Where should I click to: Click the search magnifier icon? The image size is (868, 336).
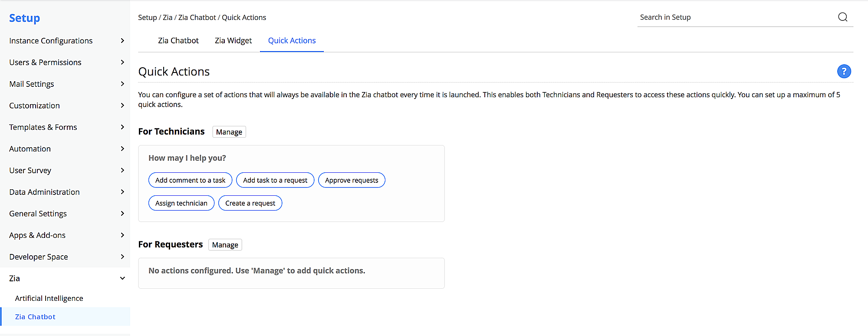842,17
